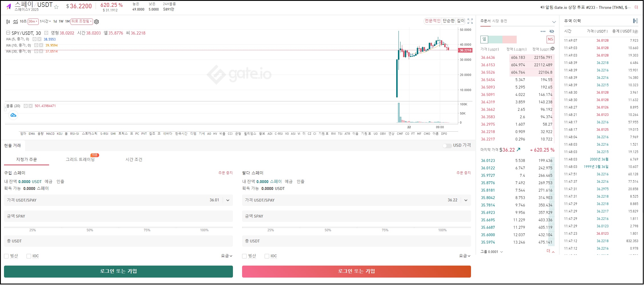This screenshot has width=644, height=285.
Task: Open settings for MA (5, 종가, 0)
Action: coord(35,39)
